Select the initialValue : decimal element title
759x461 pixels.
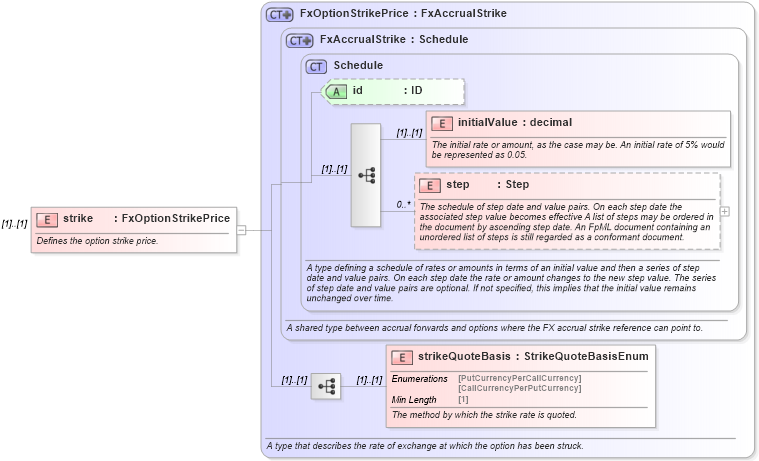(515, 123)
